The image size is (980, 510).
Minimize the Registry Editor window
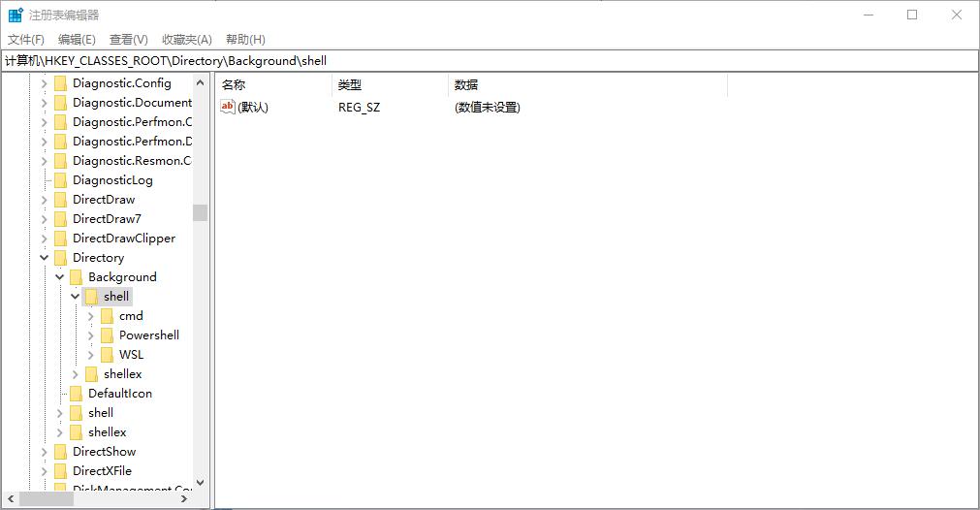tap(869, 15)
